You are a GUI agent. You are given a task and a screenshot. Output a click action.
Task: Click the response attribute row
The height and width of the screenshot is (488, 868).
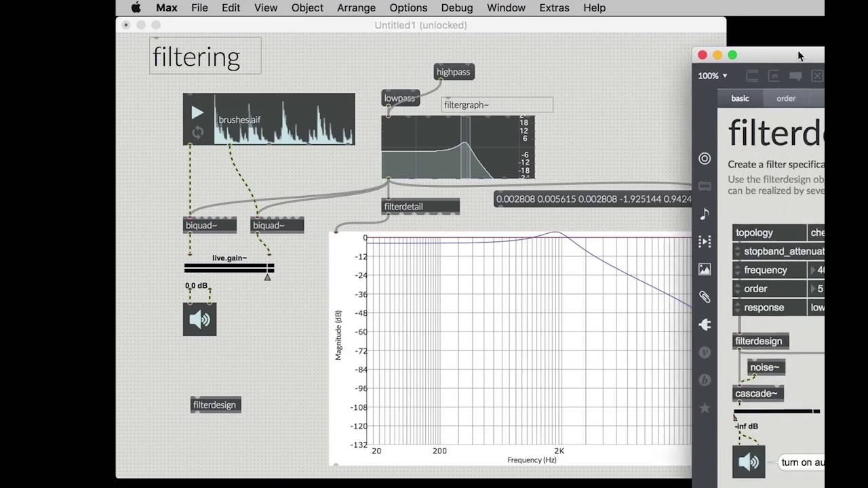tap(778, 307)
